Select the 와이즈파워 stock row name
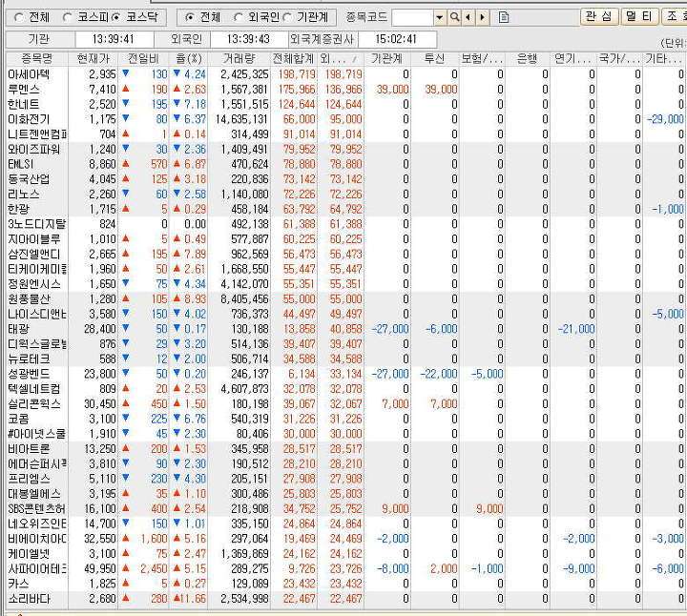This screenshot has width=687, height=616. coord(33,150)
